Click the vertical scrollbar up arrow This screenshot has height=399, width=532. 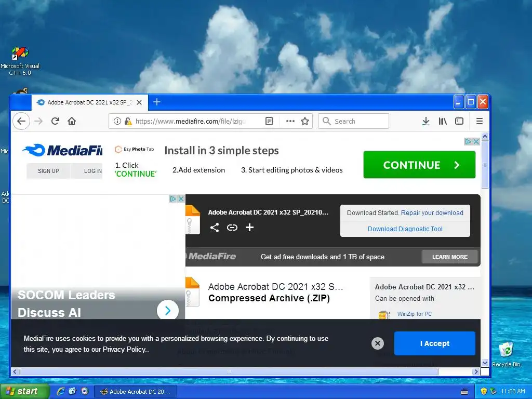point(485,137)
